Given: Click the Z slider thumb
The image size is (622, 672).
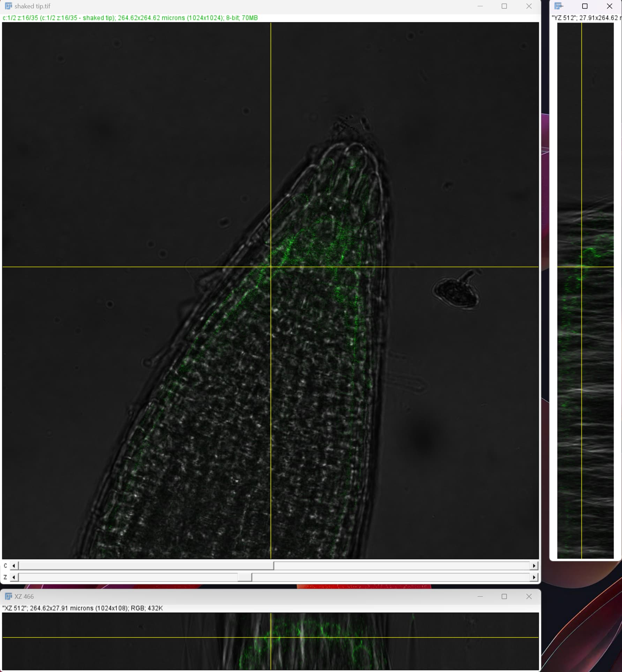Looking at the screenshot, I should click(245, 577).
